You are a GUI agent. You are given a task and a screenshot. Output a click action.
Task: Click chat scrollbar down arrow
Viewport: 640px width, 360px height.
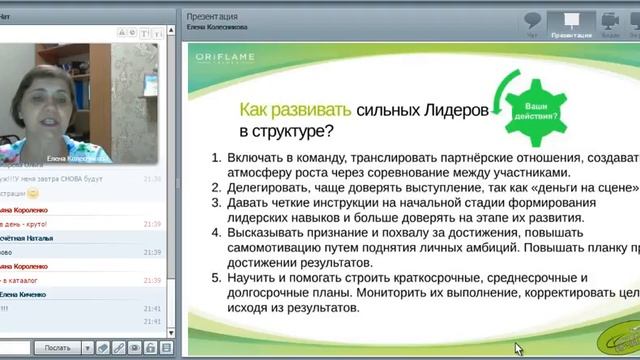tap(171, 332)
